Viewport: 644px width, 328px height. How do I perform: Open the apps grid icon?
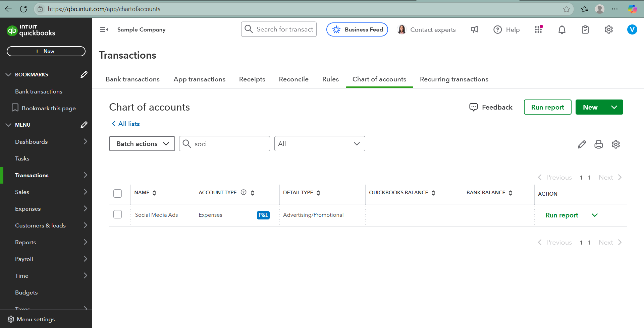click(x=538, y=29)
